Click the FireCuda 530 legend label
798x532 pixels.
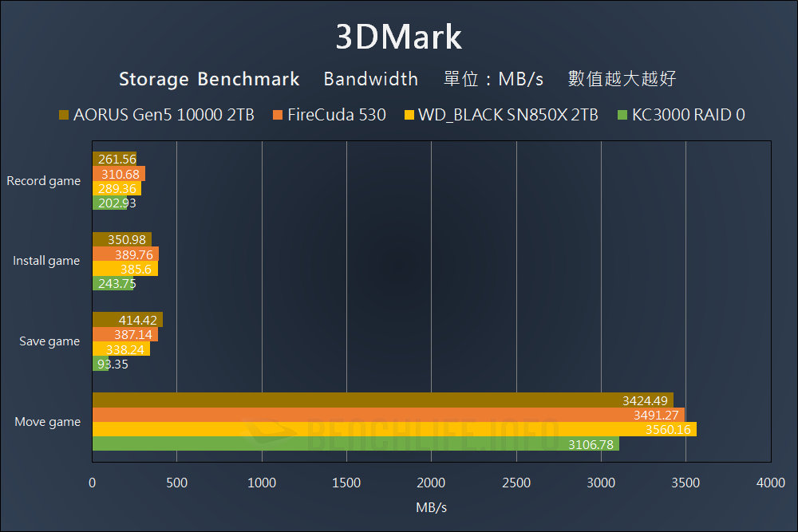[337, 115]
